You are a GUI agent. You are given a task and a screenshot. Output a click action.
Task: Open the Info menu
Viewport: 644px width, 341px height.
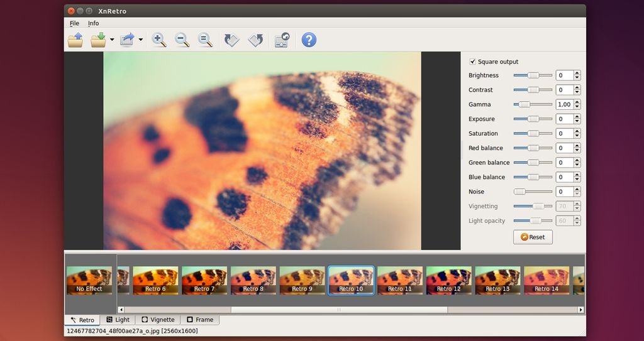[x=93, y=23]
